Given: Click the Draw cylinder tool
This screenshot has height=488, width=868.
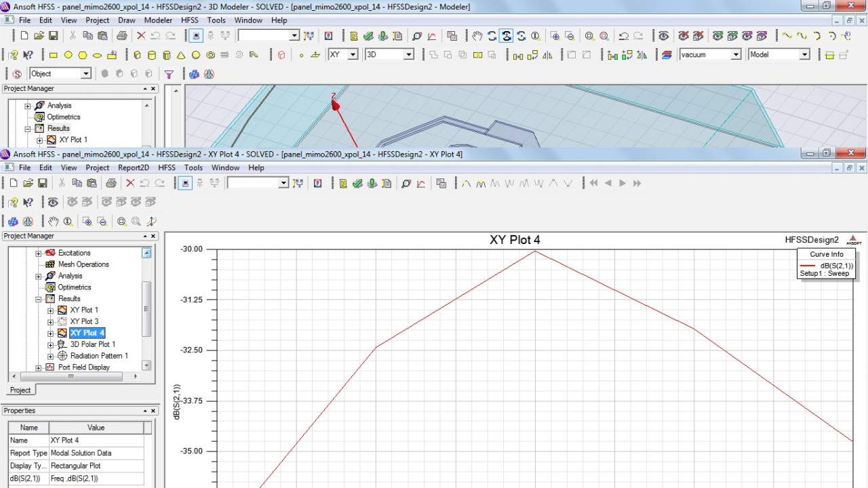Looking at the screenshot, I should click(x=151, y=55).
